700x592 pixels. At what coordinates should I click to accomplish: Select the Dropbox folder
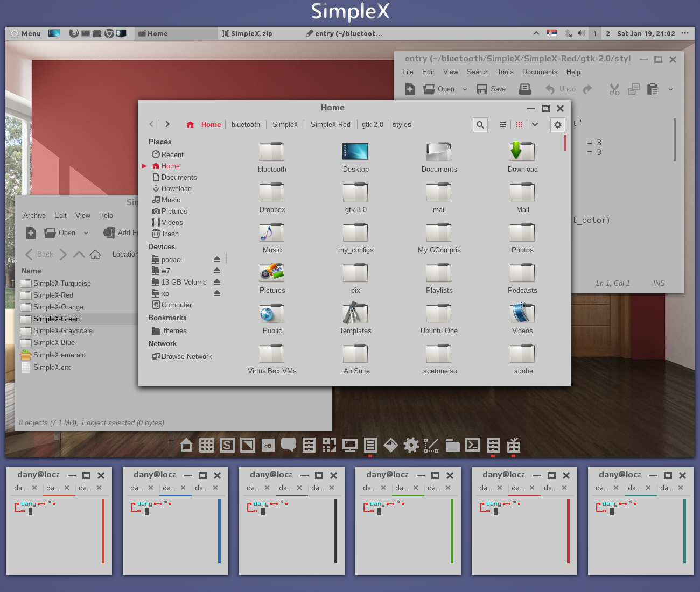pos(272,198)
